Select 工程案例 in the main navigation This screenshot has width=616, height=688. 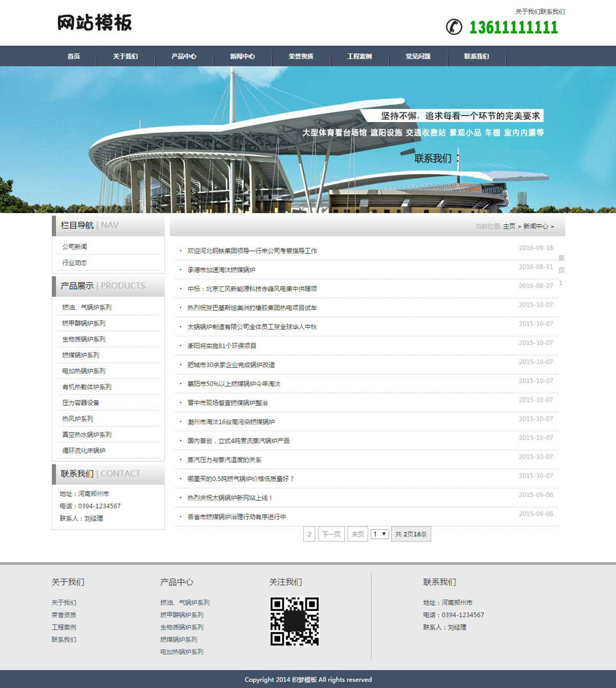click(x=360, y=56)
